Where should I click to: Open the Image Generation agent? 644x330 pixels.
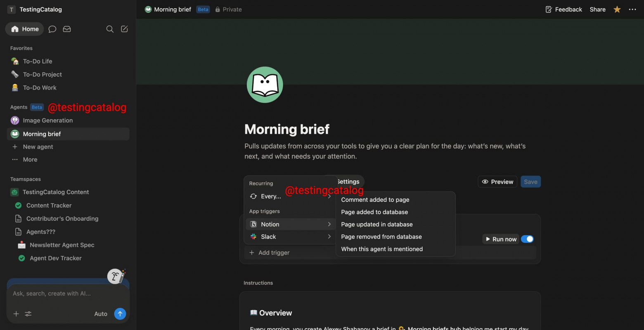coord(47,120)
